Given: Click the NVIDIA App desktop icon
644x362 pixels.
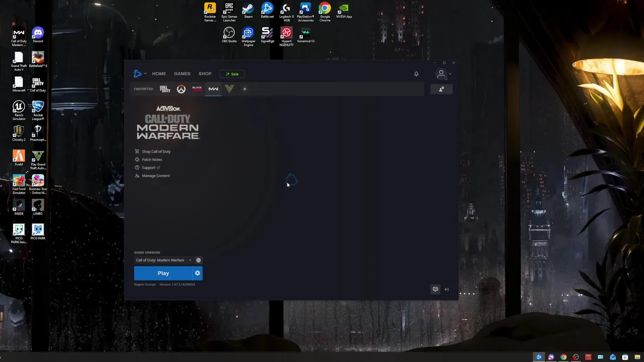Looking at the screenshot, I should pos(344,11).
